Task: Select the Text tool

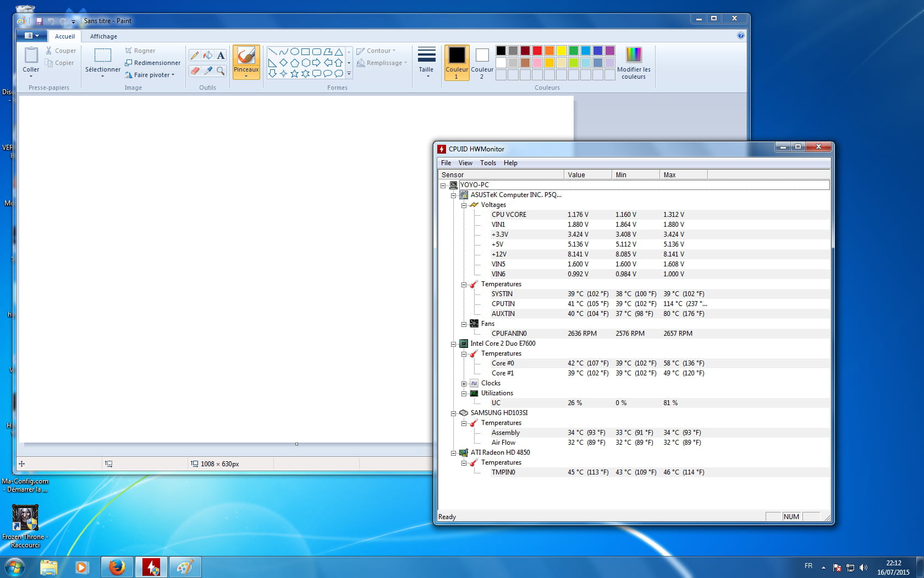Action: [x=221, y=55]
